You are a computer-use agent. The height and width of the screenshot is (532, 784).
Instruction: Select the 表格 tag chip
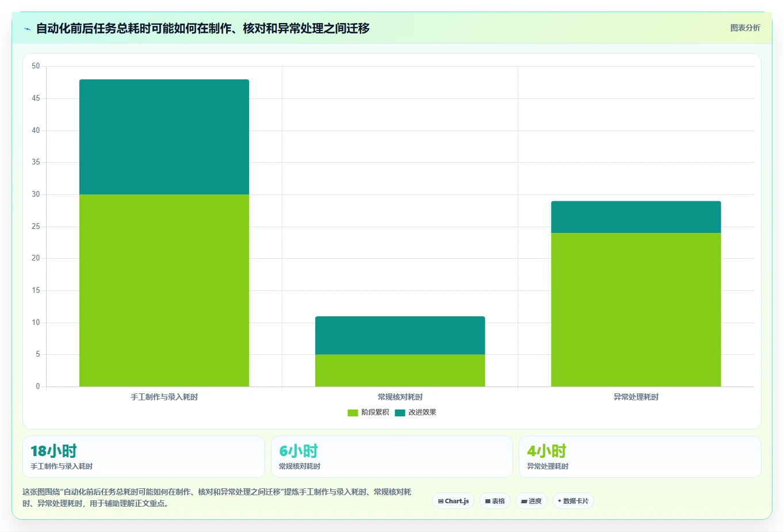tap(495, 501)
